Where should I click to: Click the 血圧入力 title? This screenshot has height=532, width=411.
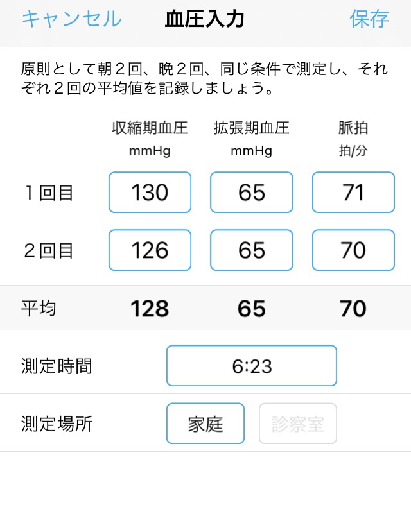pyautogui.click(x=205, y=19)
